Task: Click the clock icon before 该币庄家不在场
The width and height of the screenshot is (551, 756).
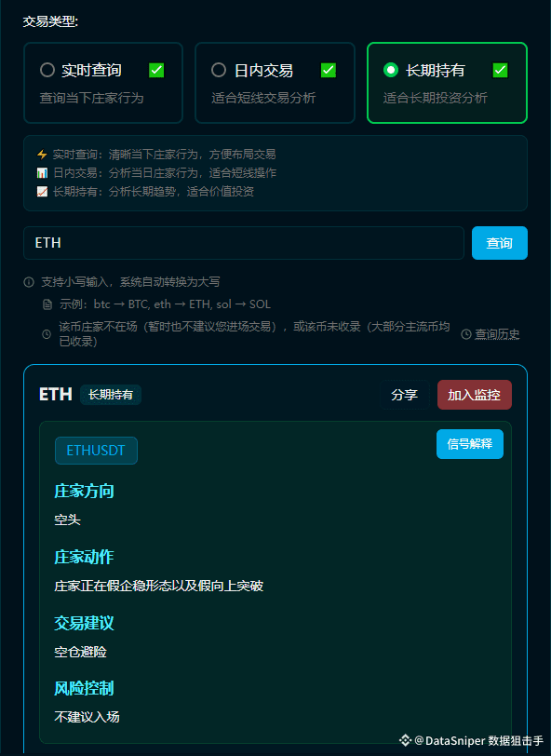Action: 47,333
